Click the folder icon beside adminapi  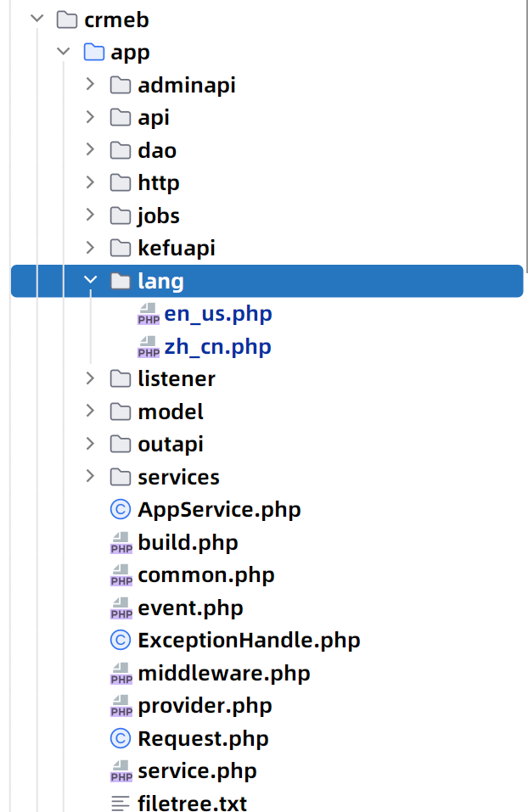(121, 85)
